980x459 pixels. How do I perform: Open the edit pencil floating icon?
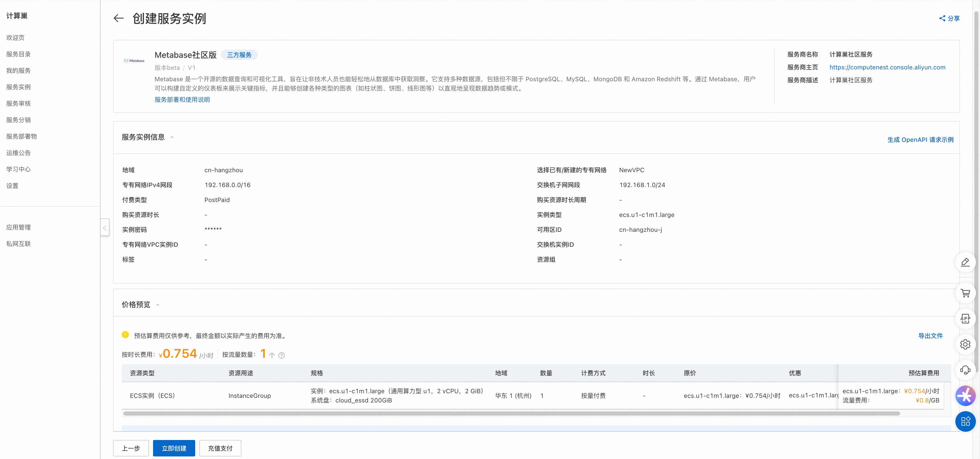pyautogui.click(x=965, y=262)
